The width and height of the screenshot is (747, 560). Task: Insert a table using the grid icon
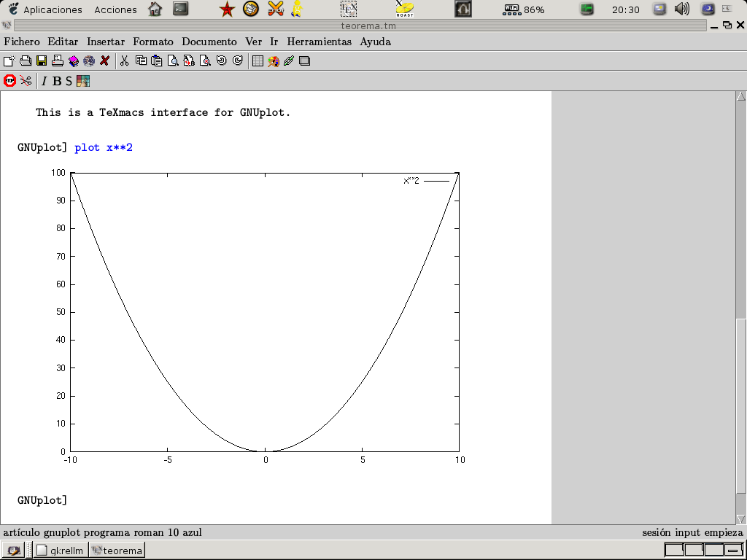pyautogui.click(x=258, y=61)
